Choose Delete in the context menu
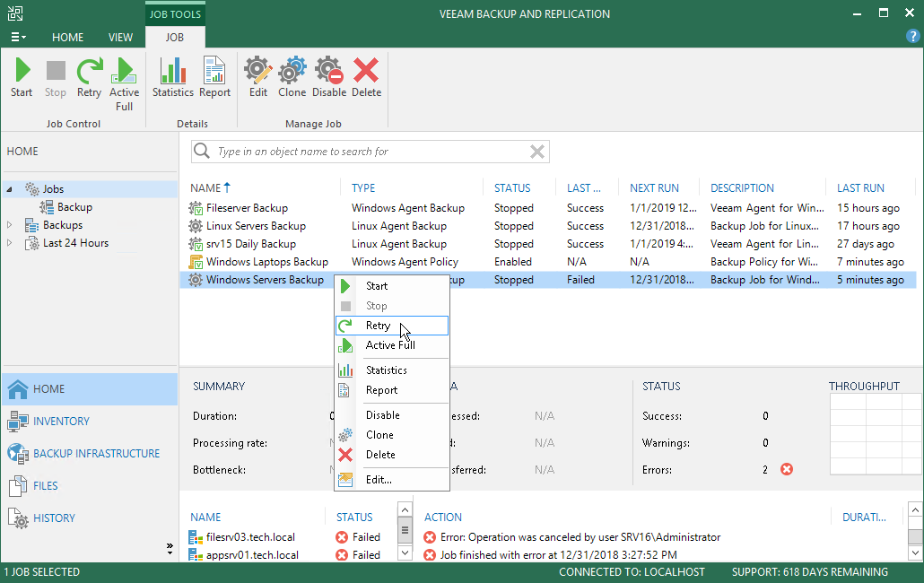Screen dimensions: 924x583 click(x=392, y=455)
